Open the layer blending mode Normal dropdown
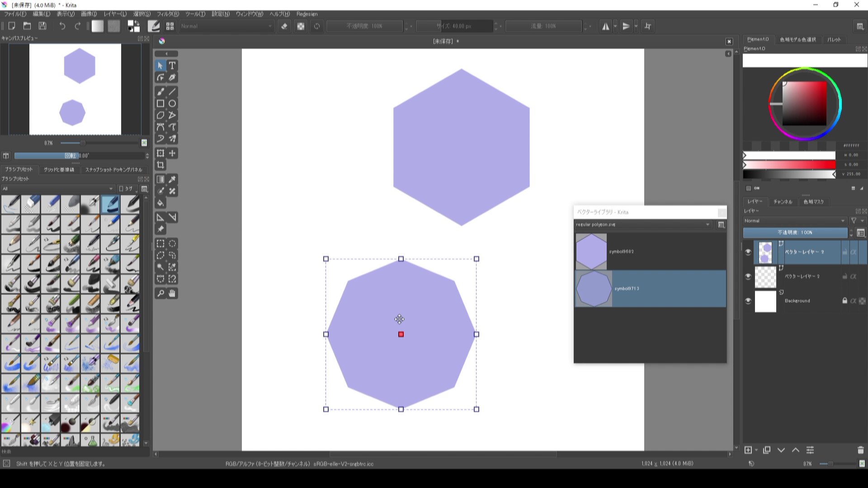 coord(794,221)
